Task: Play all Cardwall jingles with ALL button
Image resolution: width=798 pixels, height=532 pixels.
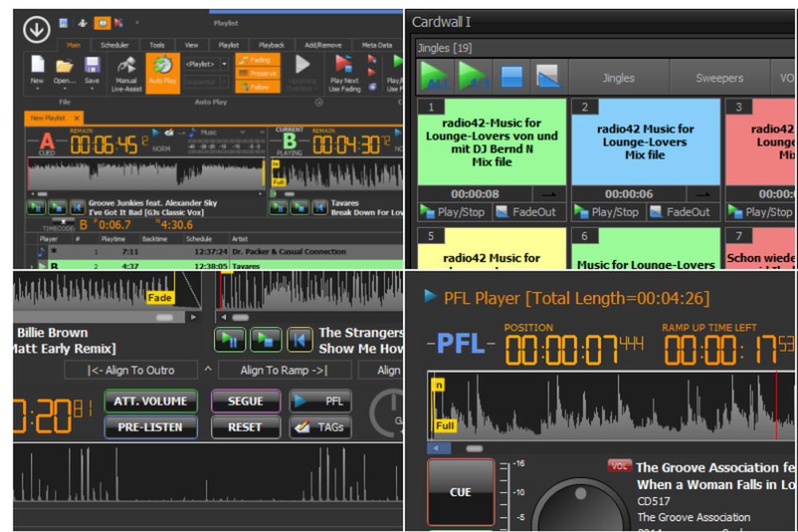Action: click(x=437, y=77)
